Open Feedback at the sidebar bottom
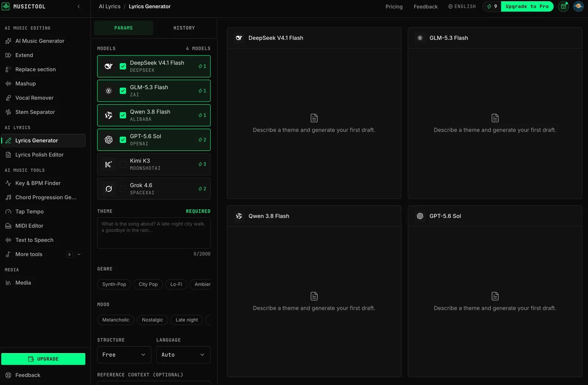 pos(43,375)
